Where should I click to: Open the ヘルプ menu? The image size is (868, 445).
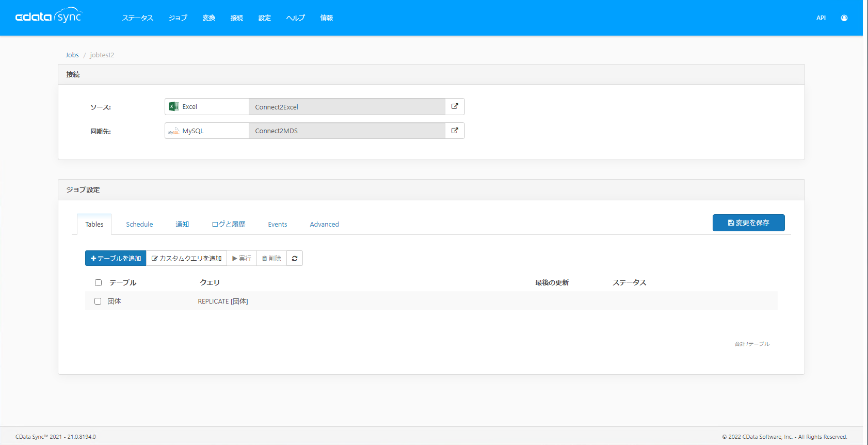pos(296,18)
